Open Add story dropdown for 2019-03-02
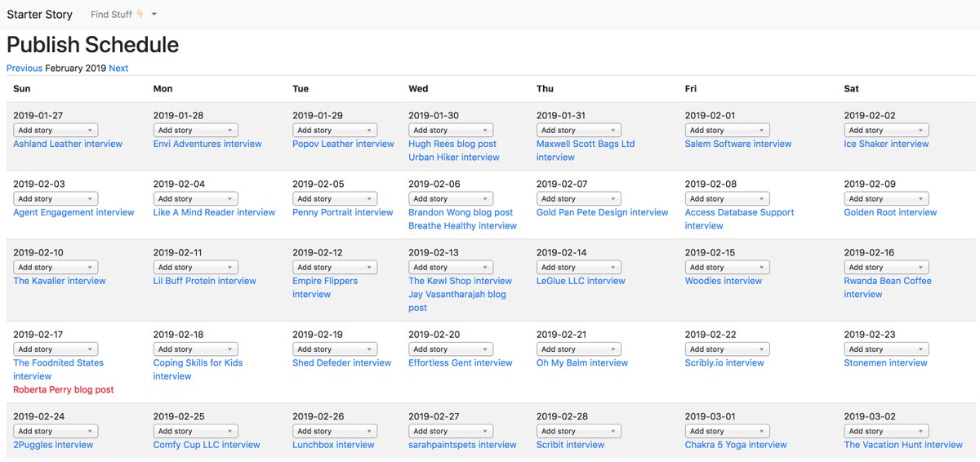Image resolution: width=980 pixels, height=462 pixels. [x=886, y=431]
